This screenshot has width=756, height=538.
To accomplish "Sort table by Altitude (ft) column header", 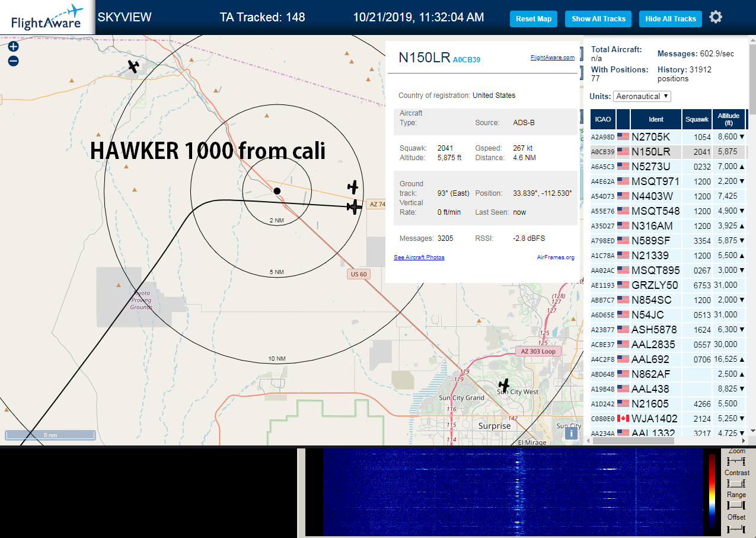I will pyautogui.click(x=728, y=119).
